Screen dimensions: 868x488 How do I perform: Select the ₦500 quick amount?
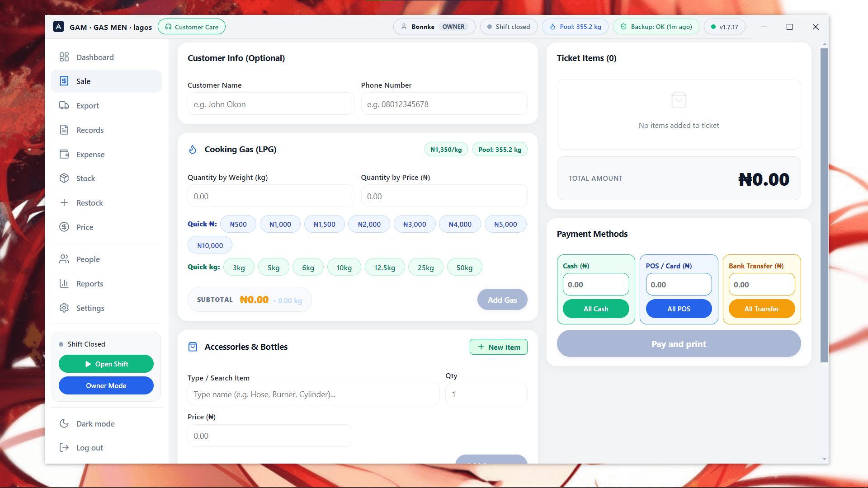238,224
